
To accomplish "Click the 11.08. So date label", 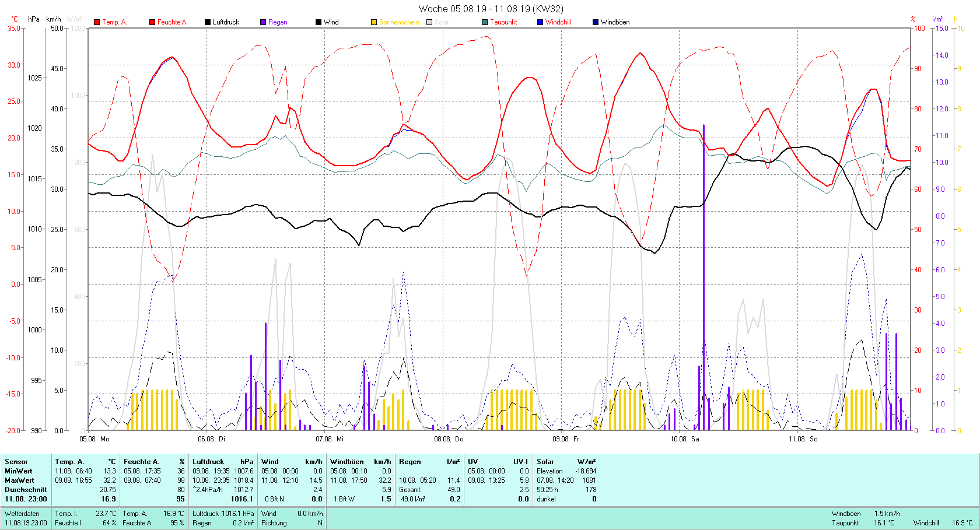I will point(803,438).
